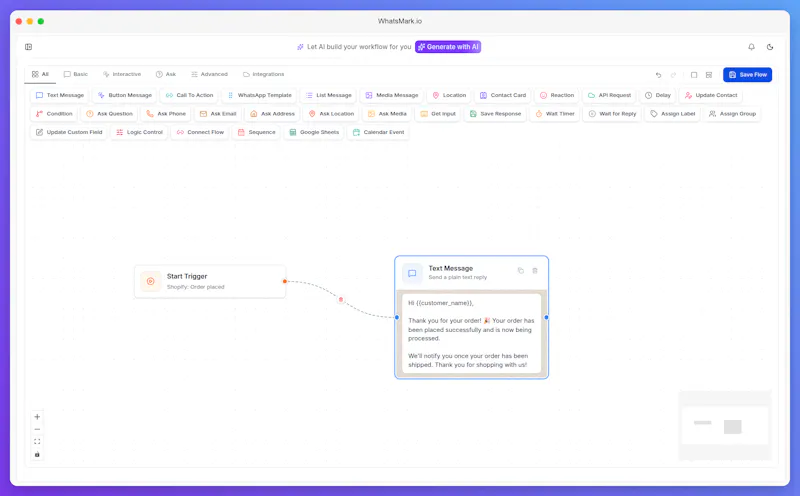Screen dimensions: 800x496
Task: Undo the last action
Action: pos(659,75)
